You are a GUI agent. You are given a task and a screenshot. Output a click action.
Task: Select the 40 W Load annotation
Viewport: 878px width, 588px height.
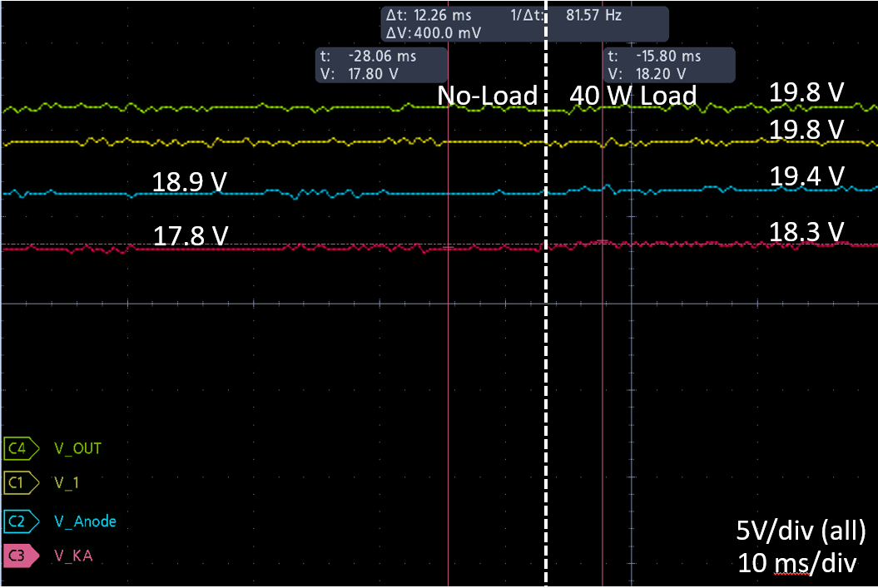(x=632, y=96)
